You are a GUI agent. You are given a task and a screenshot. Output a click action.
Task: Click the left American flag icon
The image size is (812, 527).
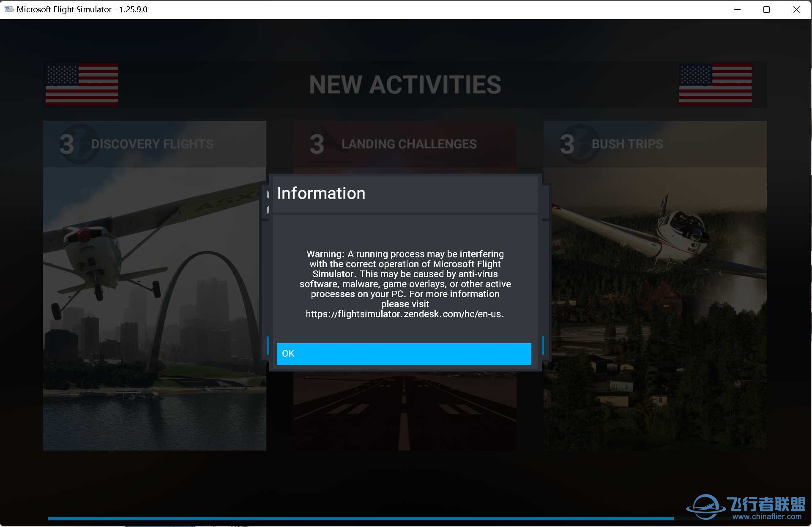(82, 85)
